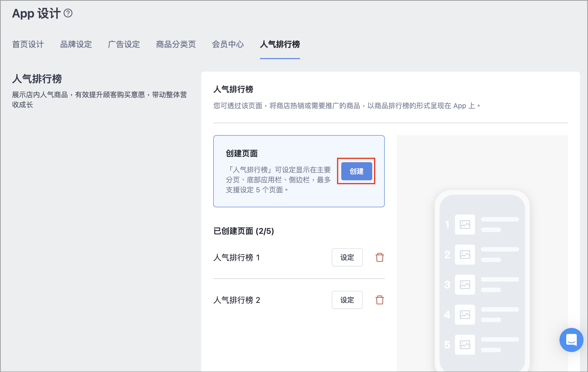Click the 创建页面 card title

242,153
